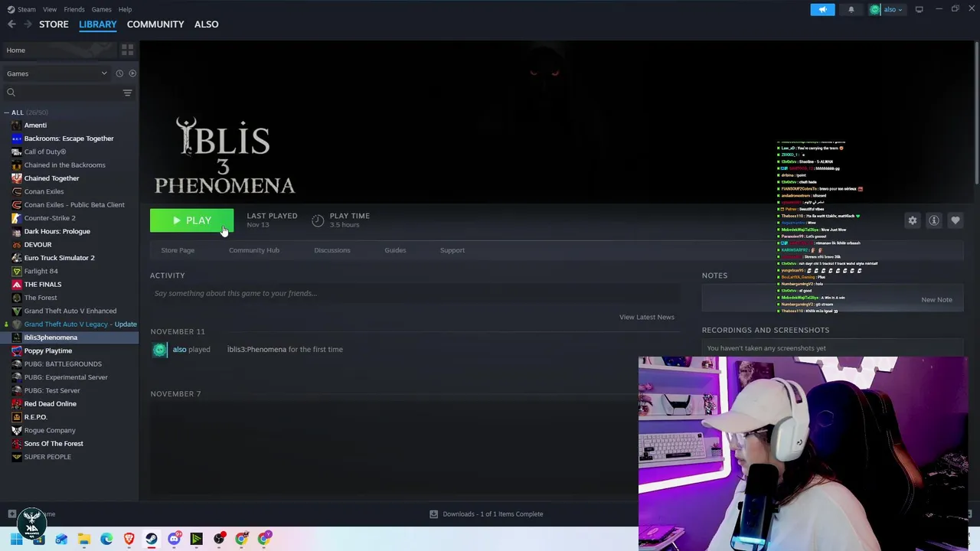Click the add a game plus icon

pos(11,514)
